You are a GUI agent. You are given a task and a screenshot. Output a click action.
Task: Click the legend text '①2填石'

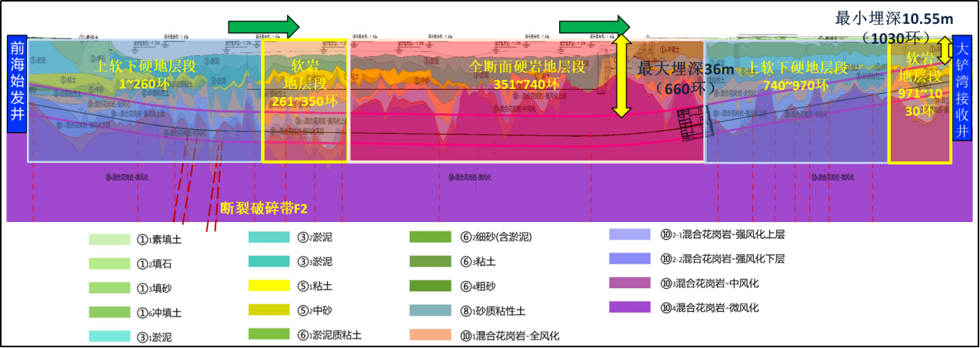(x=155, y=263)
